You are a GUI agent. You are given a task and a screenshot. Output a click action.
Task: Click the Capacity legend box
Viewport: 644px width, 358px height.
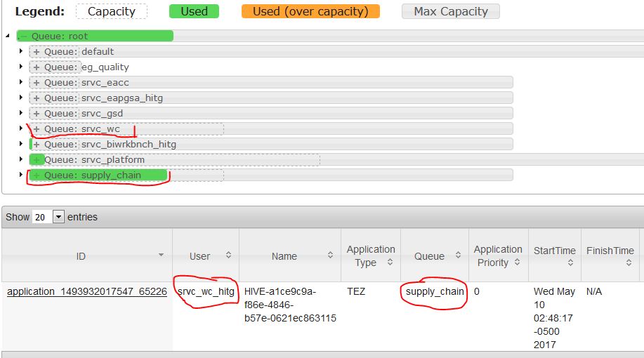tap(111, 11)
